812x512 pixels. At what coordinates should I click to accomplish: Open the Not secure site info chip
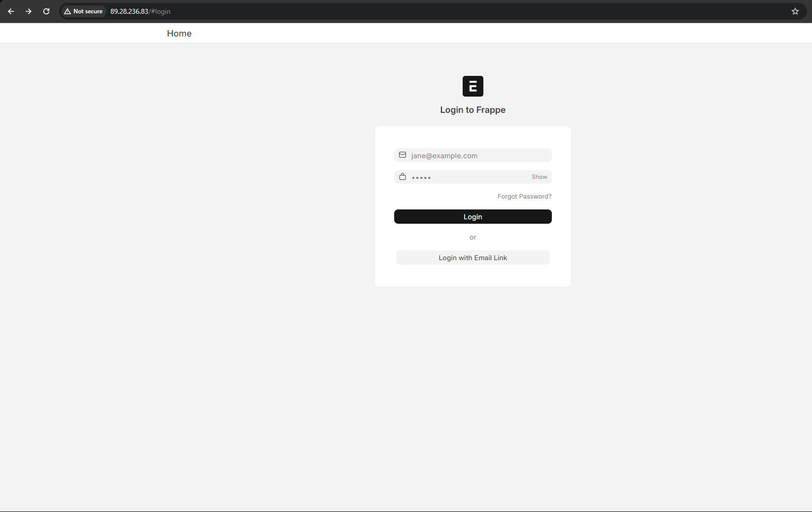pos(83,11)
